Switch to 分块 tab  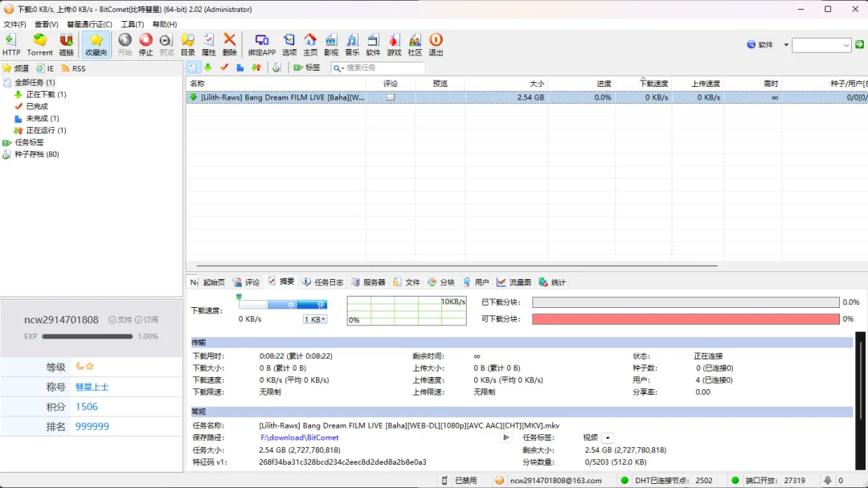tap(441, 282)
